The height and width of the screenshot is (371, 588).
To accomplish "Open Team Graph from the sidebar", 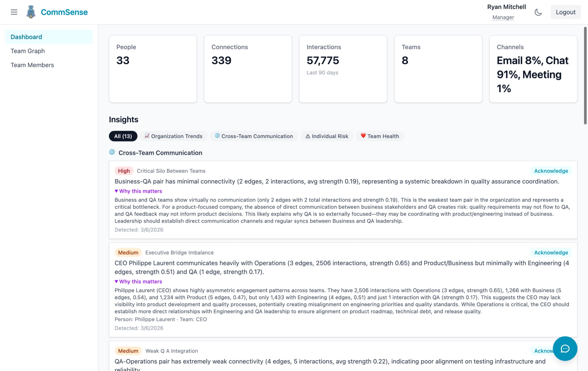I will tap(28, 51).
